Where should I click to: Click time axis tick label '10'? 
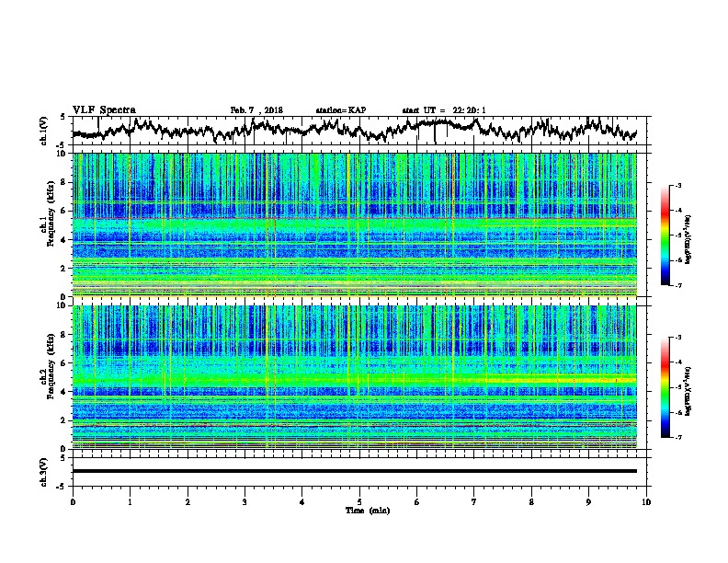coord(646,502)
